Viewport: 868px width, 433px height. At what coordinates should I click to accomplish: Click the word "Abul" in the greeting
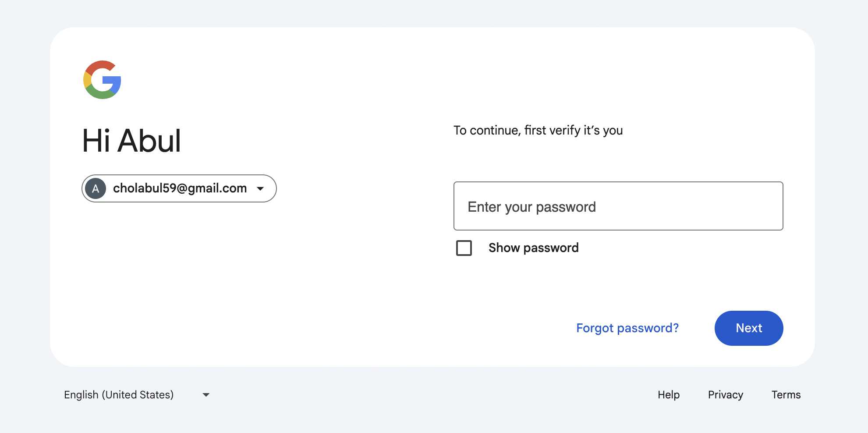[x=149, y=141]
